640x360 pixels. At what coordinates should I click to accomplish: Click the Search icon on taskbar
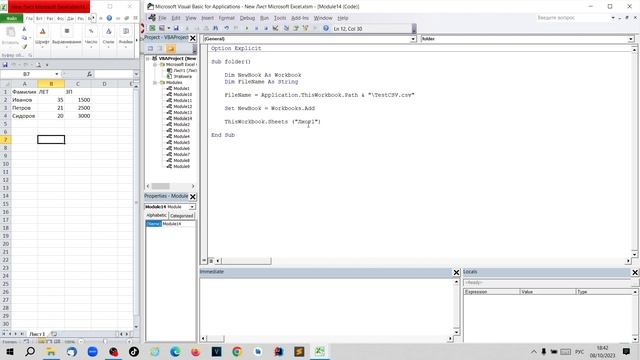30,351
